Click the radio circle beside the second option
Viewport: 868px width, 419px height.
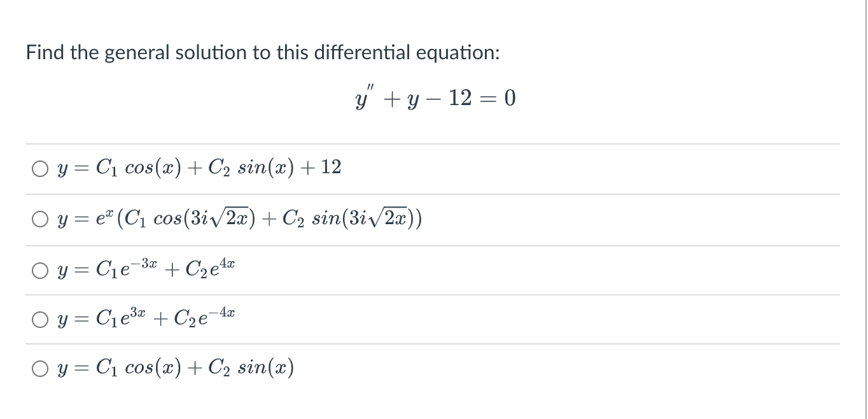click(x=39, y=218)
